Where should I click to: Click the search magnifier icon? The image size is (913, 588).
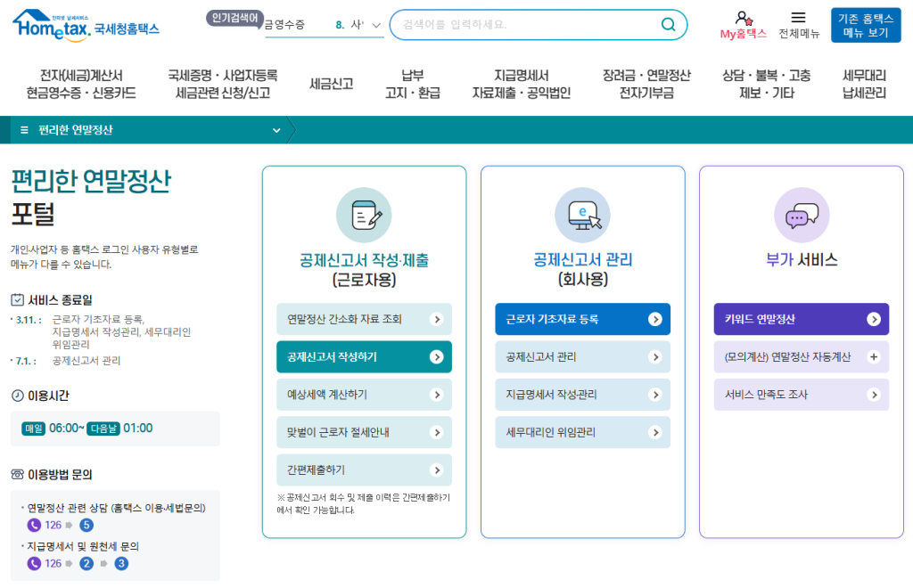click(x=668, y=25)
